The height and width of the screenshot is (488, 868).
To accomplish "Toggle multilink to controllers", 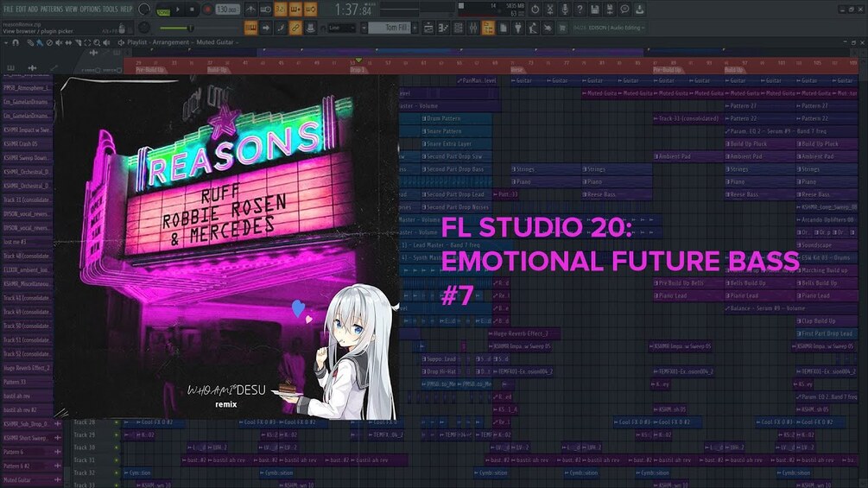I will tap(295, 28).
